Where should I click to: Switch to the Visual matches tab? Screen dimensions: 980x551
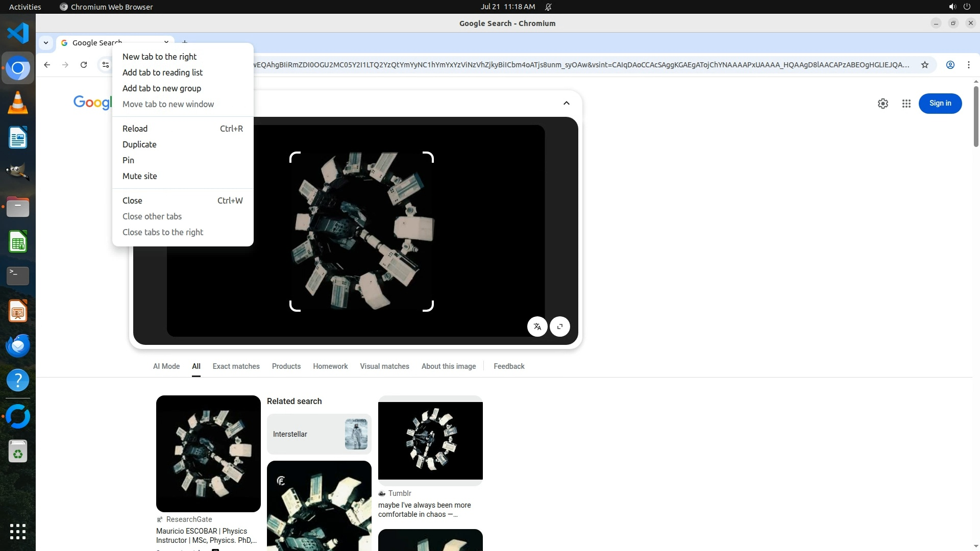[x=384, y=366]
